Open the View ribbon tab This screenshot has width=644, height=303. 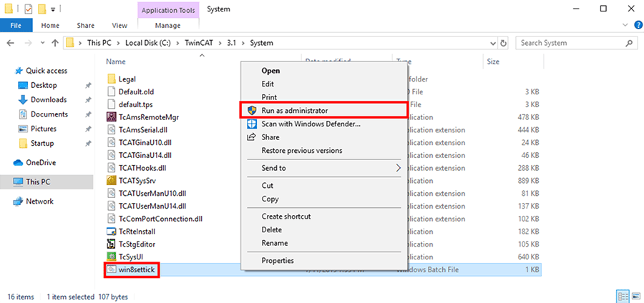[119, 26]
